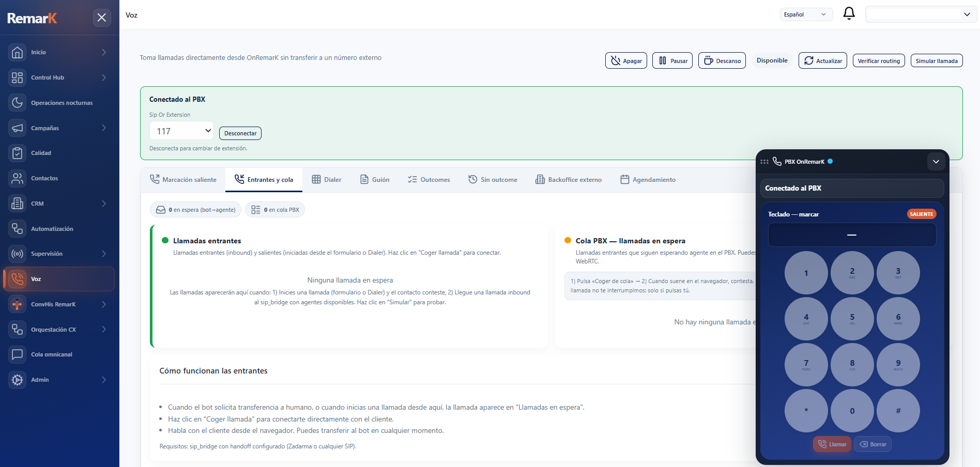
Task: Open Control Hub grid icon
Action: click(17, 77)
